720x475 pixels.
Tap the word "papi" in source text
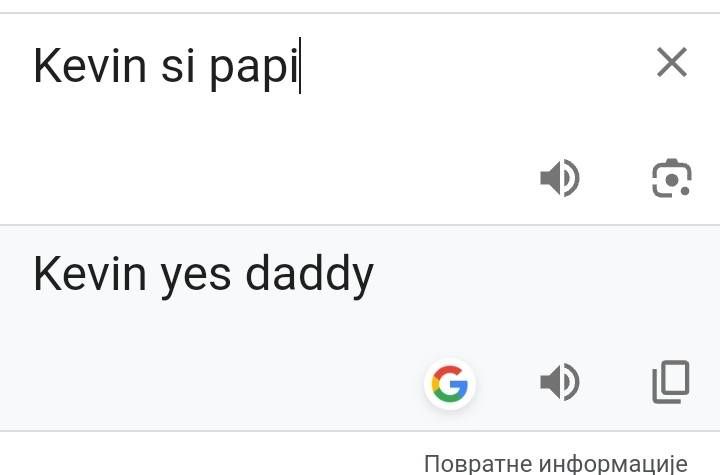[254, 68]
